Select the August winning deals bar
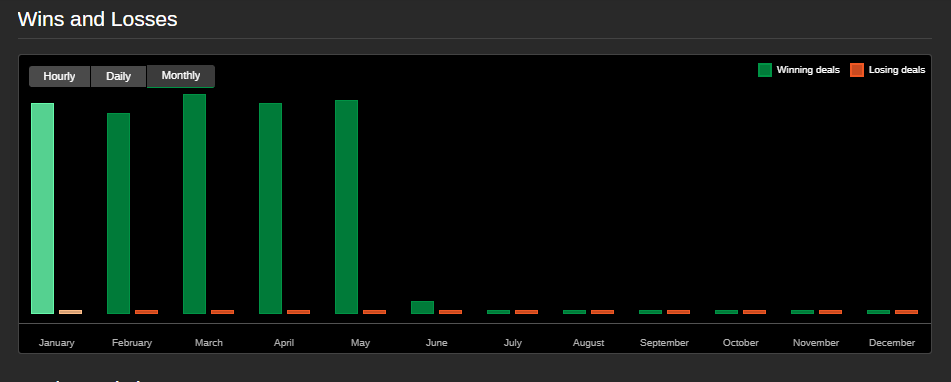The image size is (951, 382). (574, 312)
